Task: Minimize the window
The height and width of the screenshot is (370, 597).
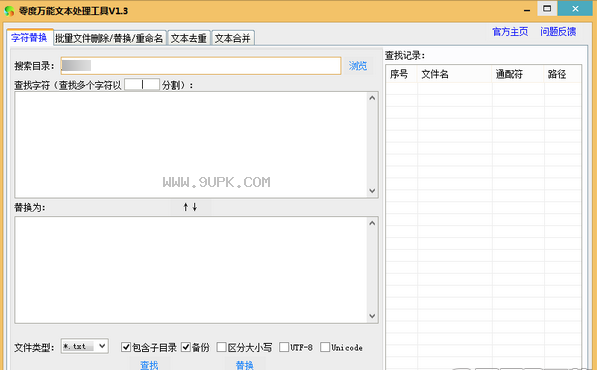Action: 527,10
